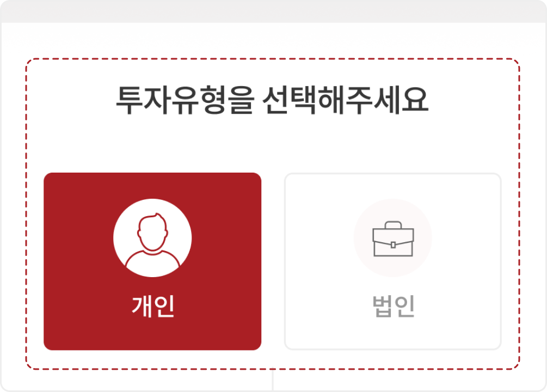This screenshot has width=547, height=392.
Task: Click the briefcase icon
Action: [x=393, y=239]
